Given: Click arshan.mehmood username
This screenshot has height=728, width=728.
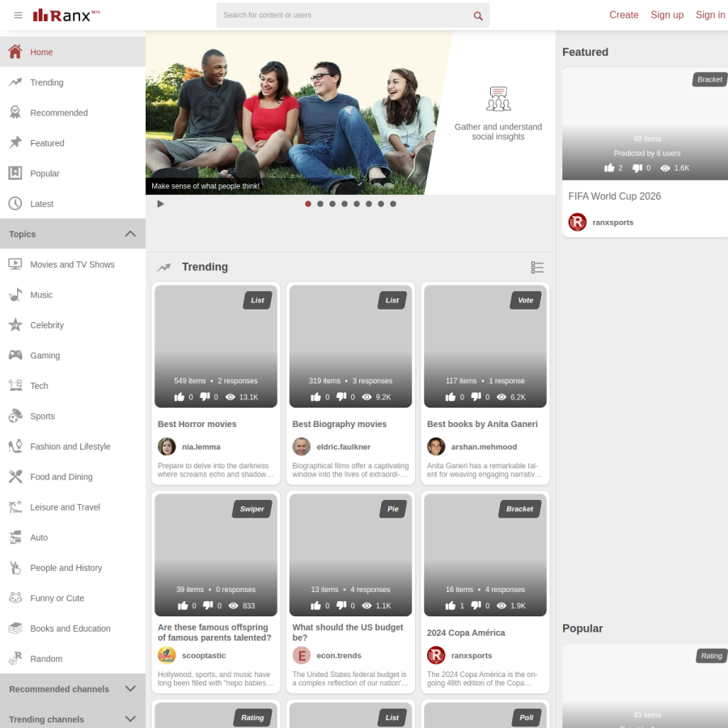Looking at the screenshot, I should 484,447.
